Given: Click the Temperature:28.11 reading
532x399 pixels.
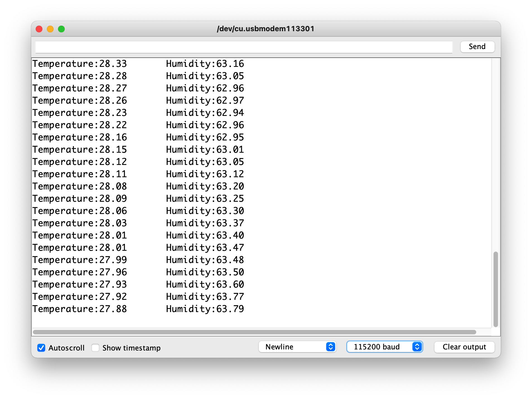Looking at the screenshot, I should pyautogui.click(x=80, y=174).
